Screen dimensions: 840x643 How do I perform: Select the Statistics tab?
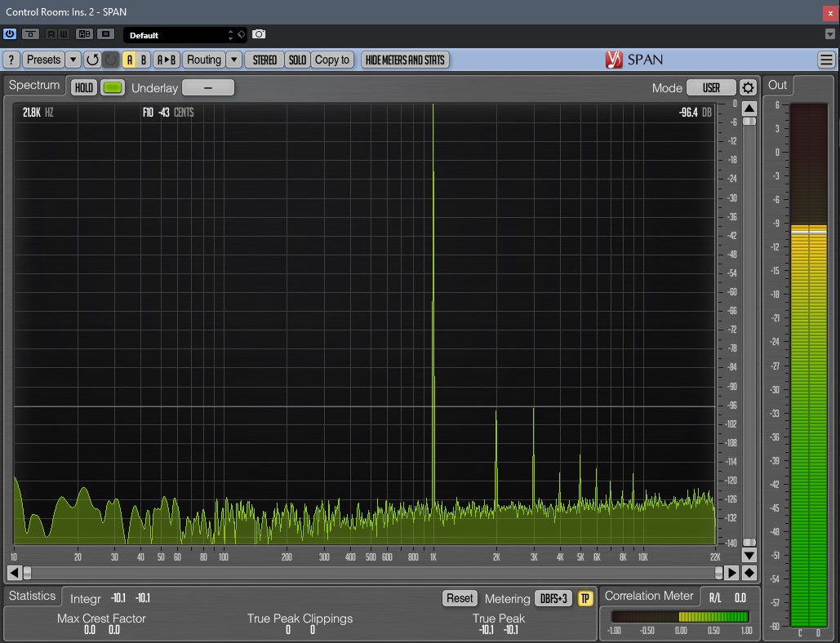(x=32, y=596)
